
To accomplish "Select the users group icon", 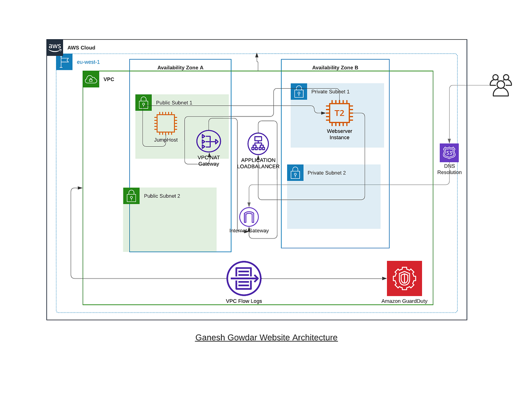I will point(500,85).
